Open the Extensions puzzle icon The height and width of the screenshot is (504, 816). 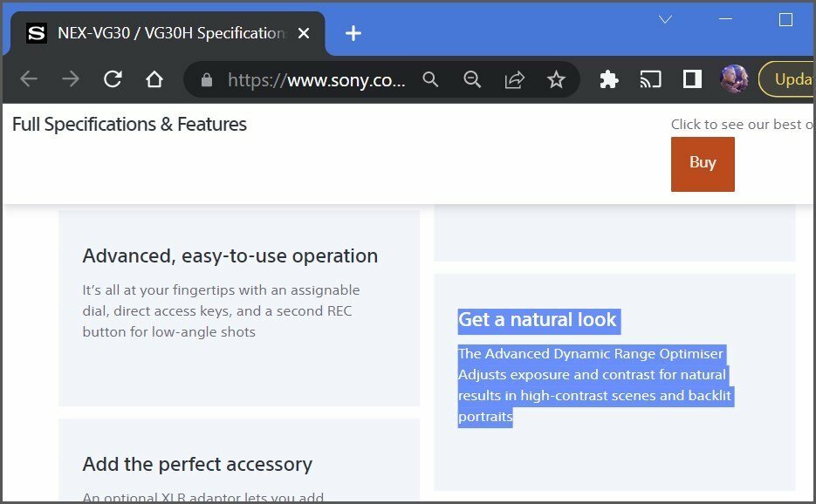(x=609, y=79)
